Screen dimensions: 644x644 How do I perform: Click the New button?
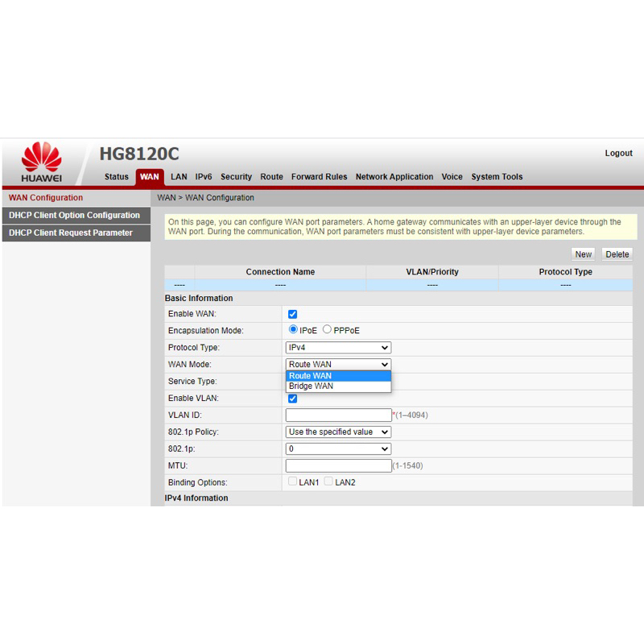[x=584, y=254]
